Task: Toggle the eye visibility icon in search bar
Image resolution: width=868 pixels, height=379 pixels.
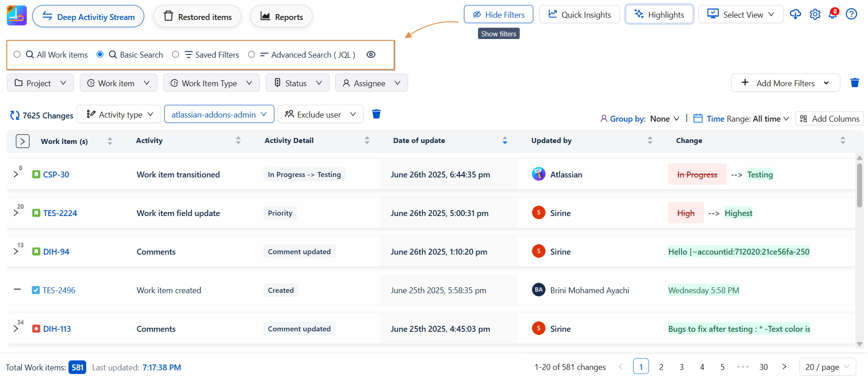Action: pos(371,54)
